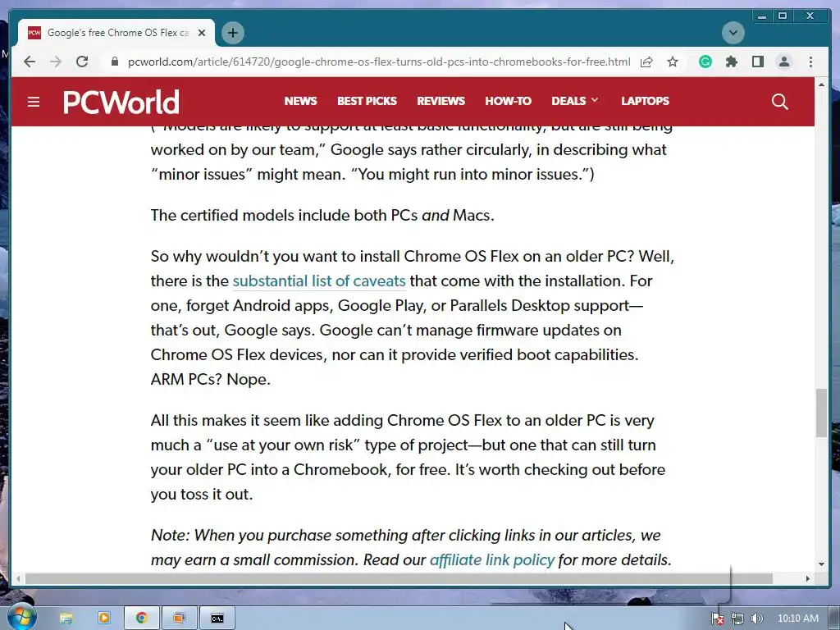Click the scroll-left arrow at the bottom
840x630 pixels.
(18, 578)
